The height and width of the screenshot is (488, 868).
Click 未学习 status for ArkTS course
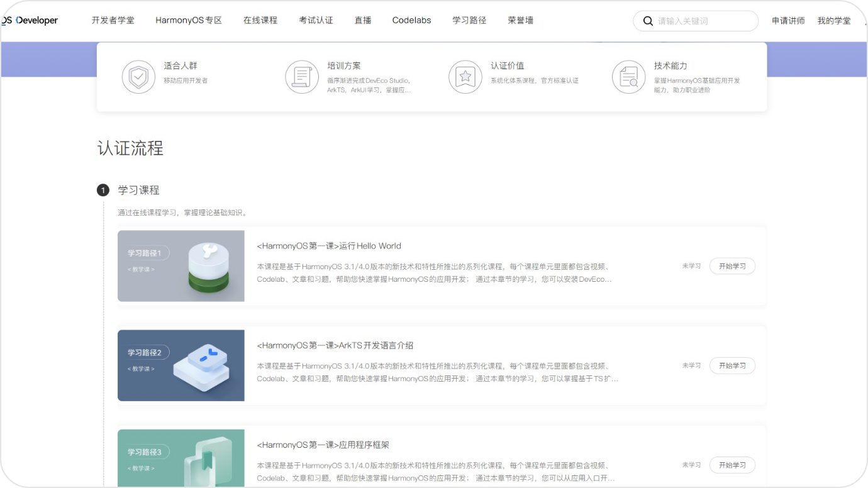[691, 365]
